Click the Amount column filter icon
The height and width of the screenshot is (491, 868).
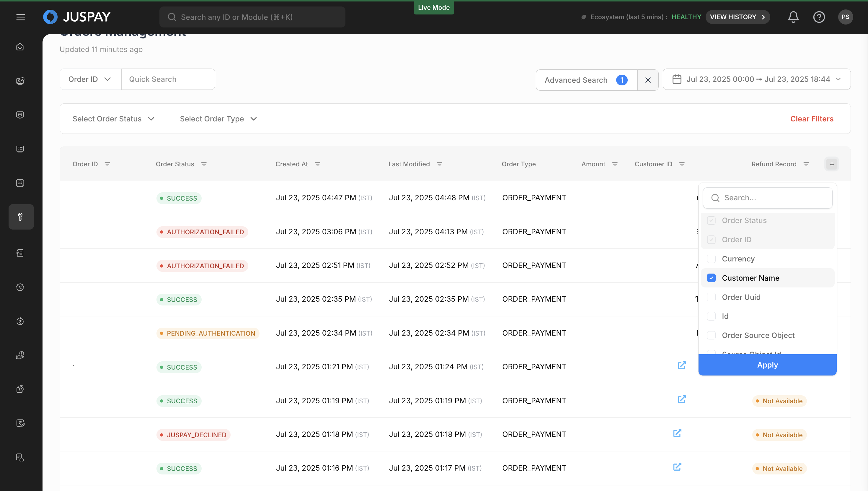point(615,164)
